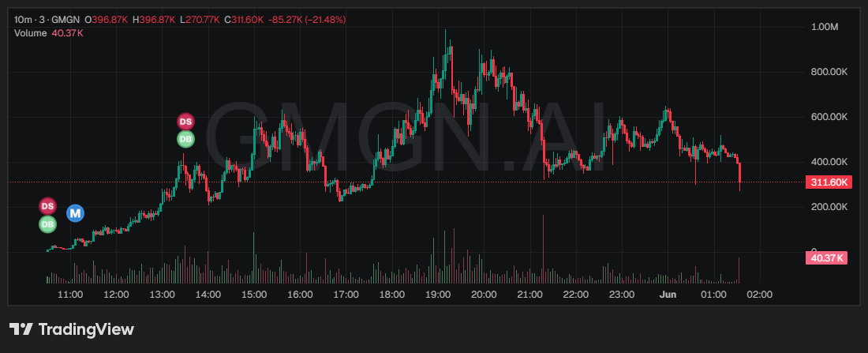Click the '10m · 3 · GMGN' chart title
The height and width of the screenshot is (353, 868).
pos(47,20)
